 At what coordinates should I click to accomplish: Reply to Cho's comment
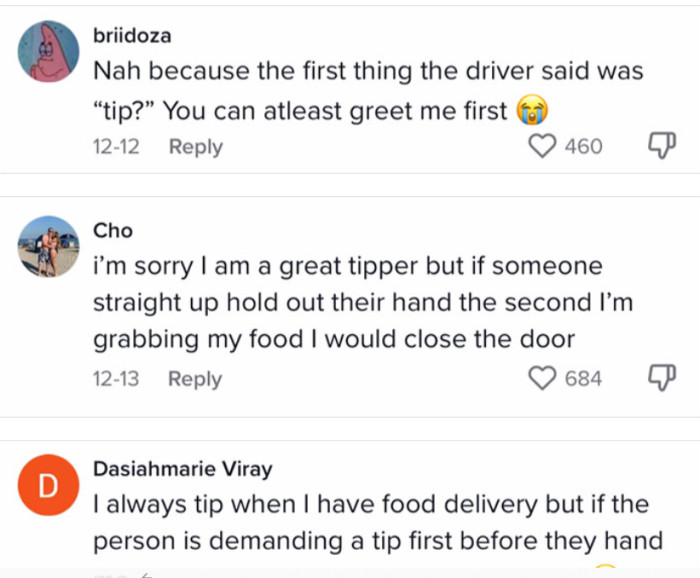[195, 379]
